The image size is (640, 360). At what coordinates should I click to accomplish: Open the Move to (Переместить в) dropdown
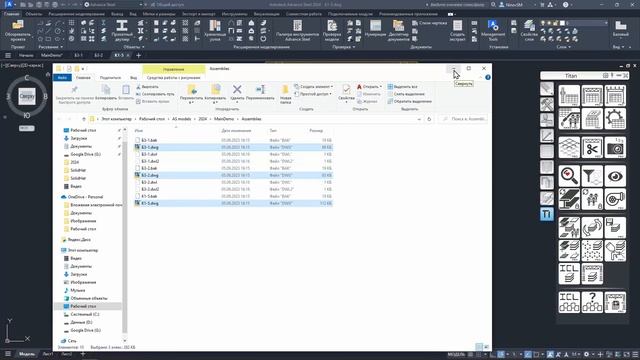point(191,94)
